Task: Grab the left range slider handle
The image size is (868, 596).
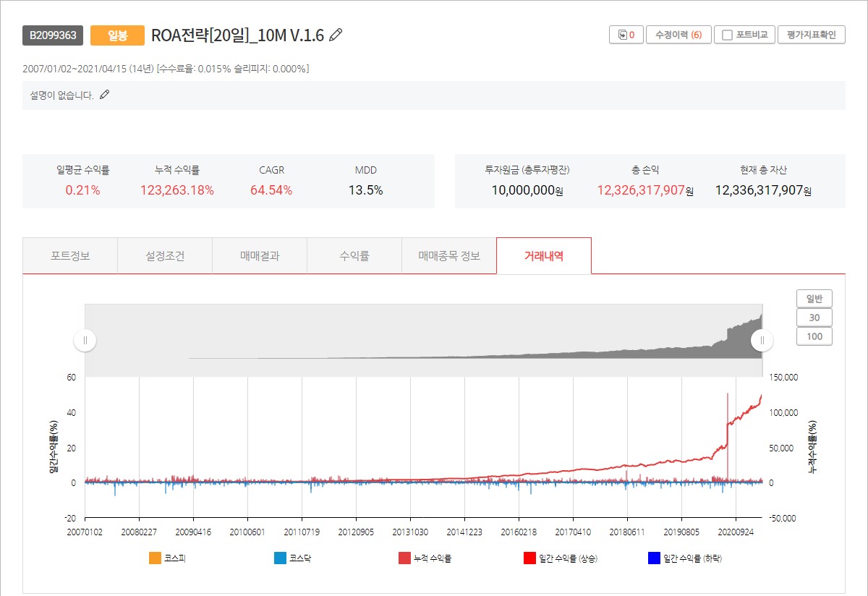Action: 85,340
